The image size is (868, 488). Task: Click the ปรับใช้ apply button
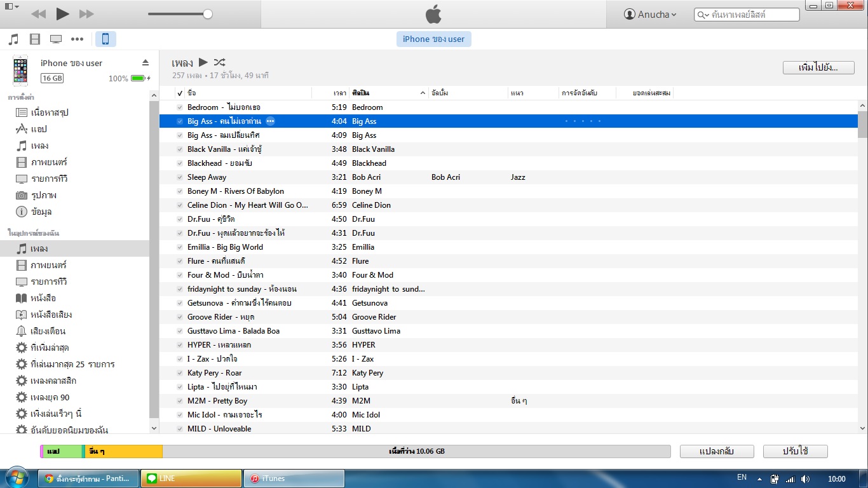[795, 451]
